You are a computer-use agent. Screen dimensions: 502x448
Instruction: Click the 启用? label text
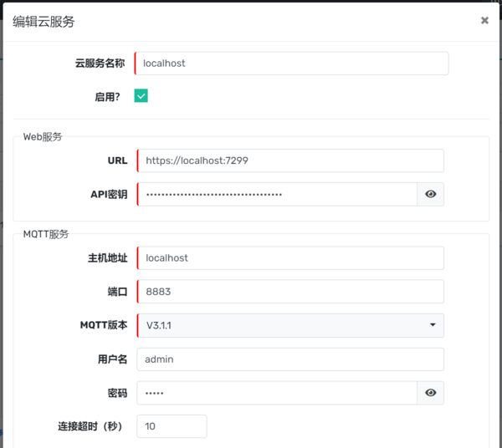pos(107,97)
